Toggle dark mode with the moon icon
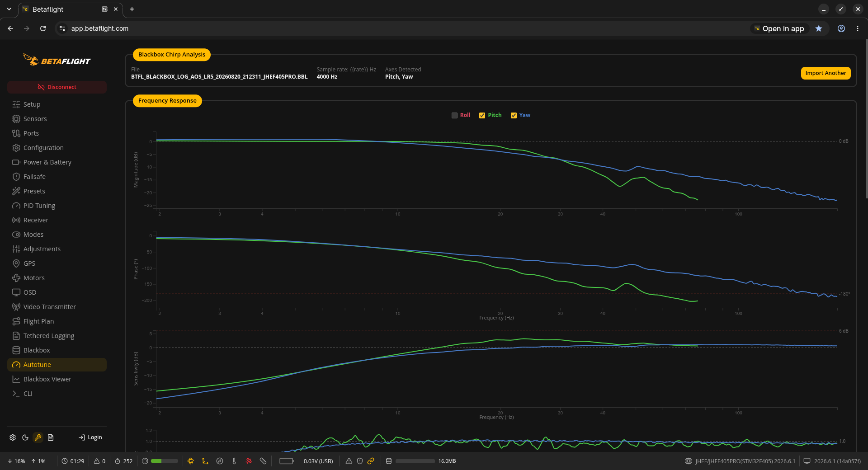This screenshot has height=470, width=868. point(25,437)
